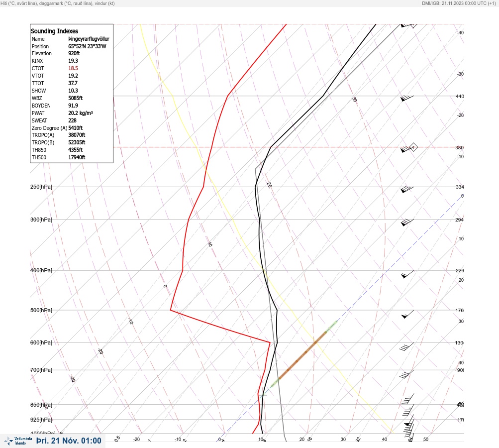Click the TH500 value '17940ft'
Screen dimensions: 499x448
pyautogui.click(x=77, y=157)
